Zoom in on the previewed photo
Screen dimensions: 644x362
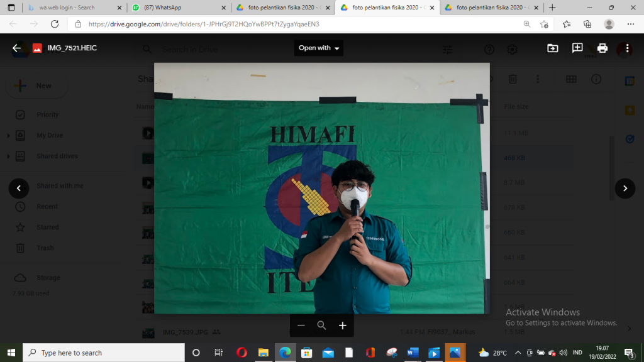(343, 326)
